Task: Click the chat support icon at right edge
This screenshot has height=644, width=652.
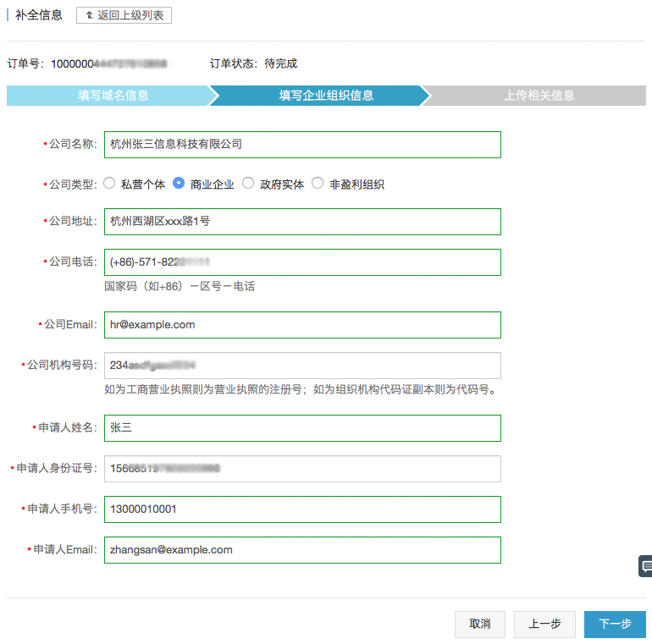Action: [x=645, y=566]
